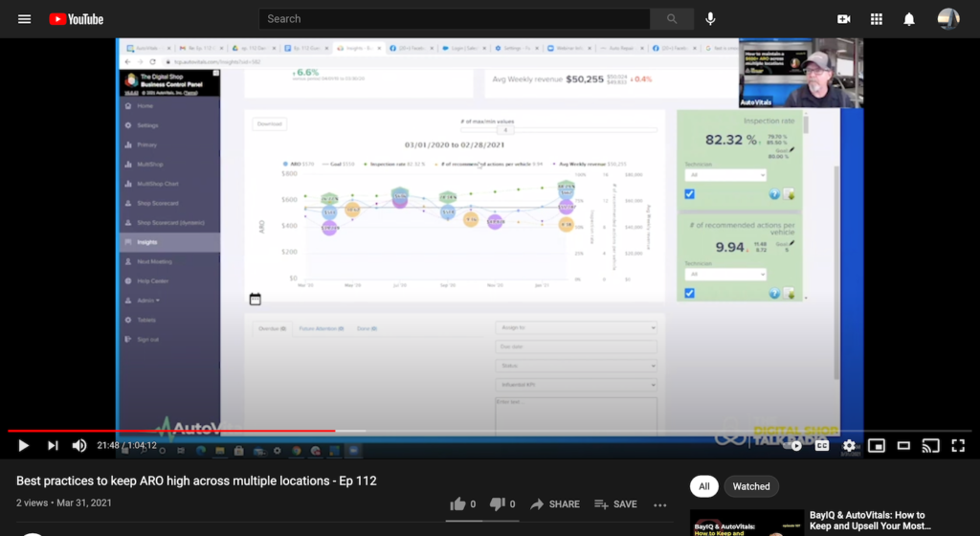Open the Status dropdown
Viewport: 980px width, 536px height.
click(x=576, y=366)
